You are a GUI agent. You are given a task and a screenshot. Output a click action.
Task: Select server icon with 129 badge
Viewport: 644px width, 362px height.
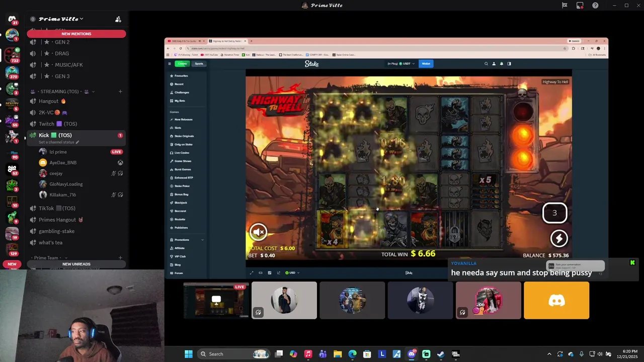[12, 249]
